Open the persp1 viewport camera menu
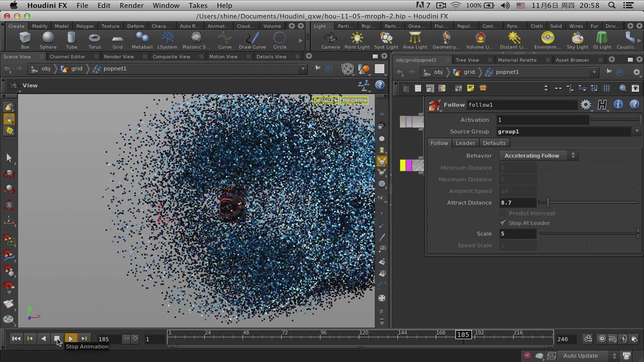644x362 pixels. click(x=325, y=100)
